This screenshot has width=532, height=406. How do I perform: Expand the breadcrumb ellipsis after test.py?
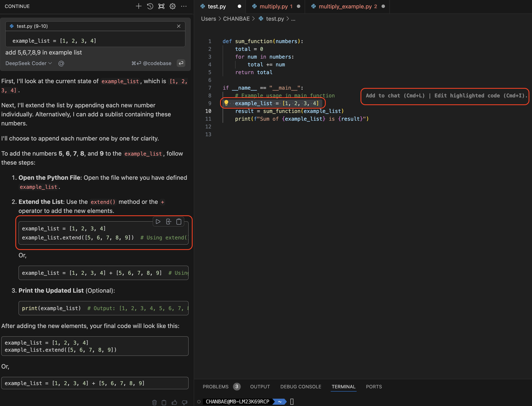(x=293, y=19)
